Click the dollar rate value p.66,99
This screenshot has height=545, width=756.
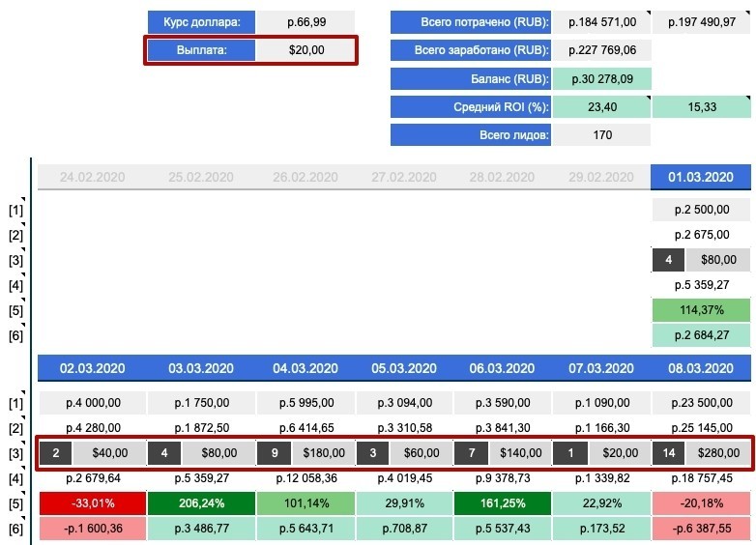(306, 22)
